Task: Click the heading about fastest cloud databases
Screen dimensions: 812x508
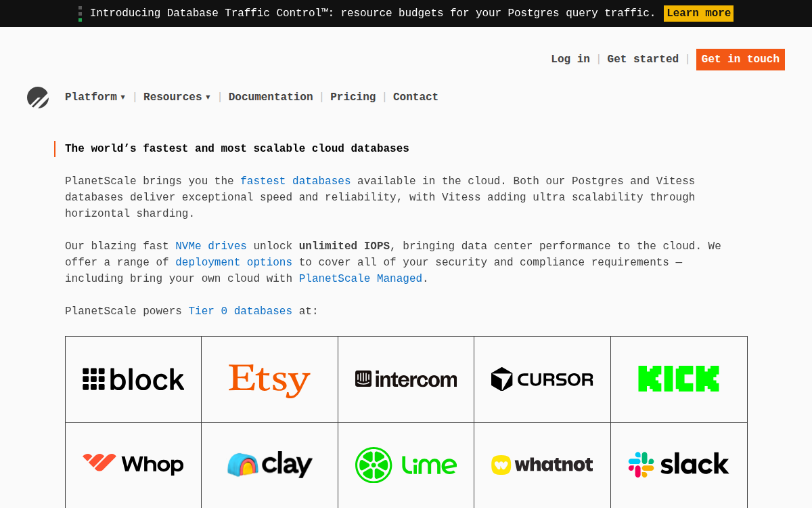Action: coord(237,148)
